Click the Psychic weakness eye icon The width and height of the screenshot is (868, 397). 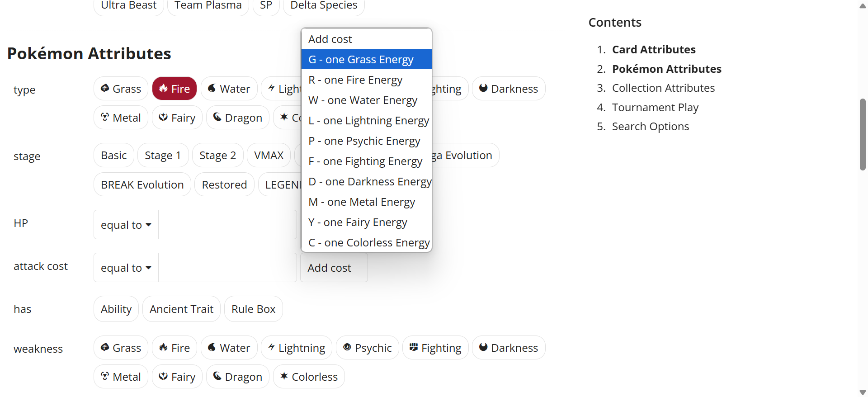(x=347, y=347)
